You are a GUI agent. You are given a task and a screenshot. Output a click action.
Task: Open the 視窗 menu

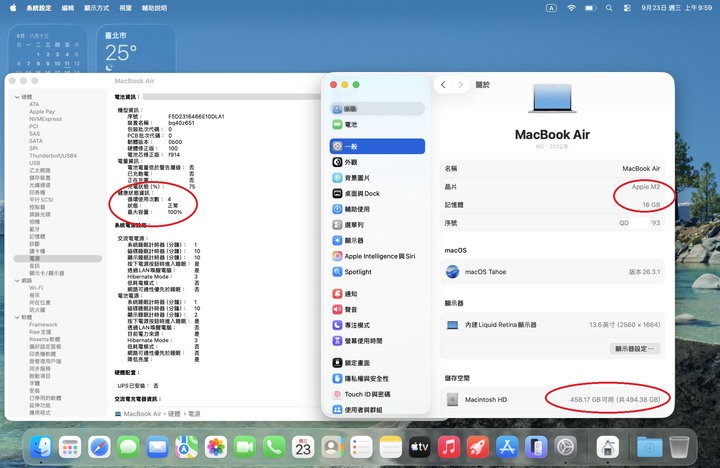(125, 8)
